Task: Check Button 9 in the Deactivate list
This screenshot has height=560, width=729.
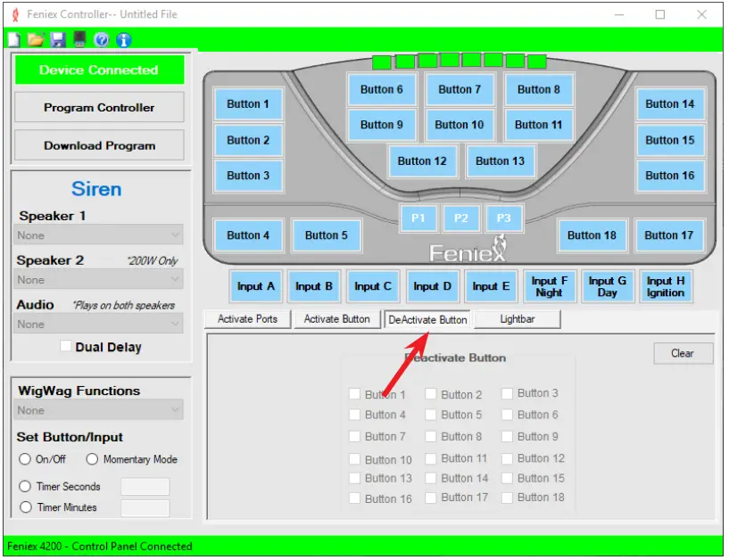Action: pos(507,436)
